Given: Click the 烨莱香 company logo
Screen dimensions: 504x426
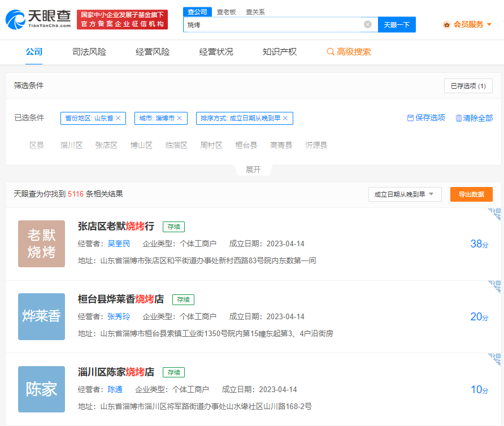Looking at the screenshot, I should [41, 316].
